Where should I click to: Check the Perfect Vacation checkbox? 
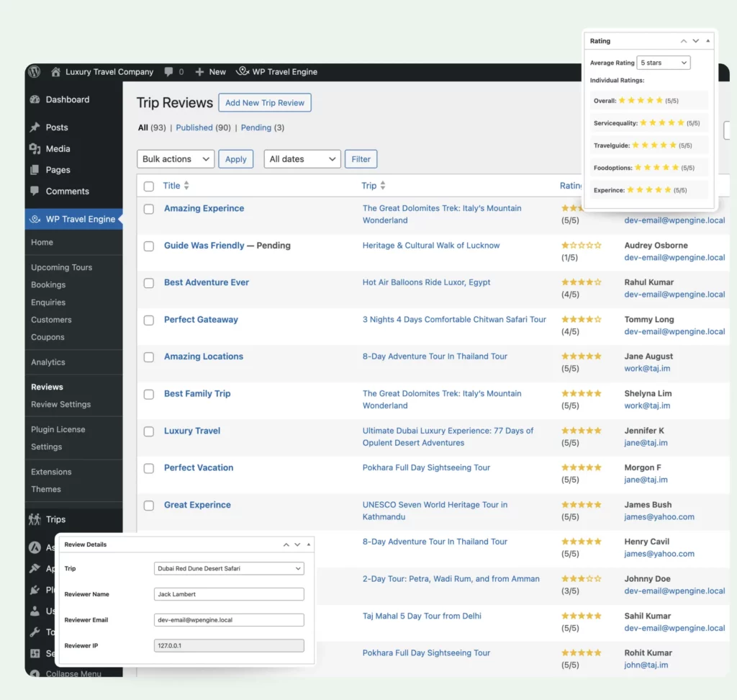[148, 468]
